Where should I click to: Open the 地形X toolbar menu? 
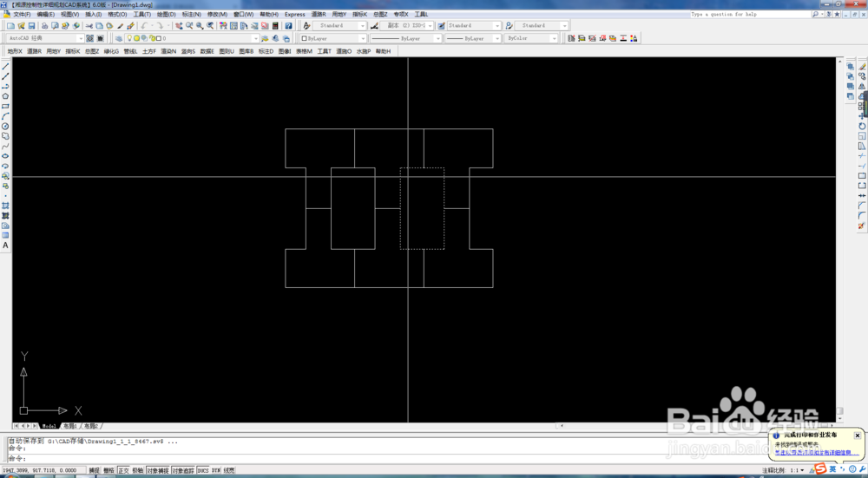15,51
